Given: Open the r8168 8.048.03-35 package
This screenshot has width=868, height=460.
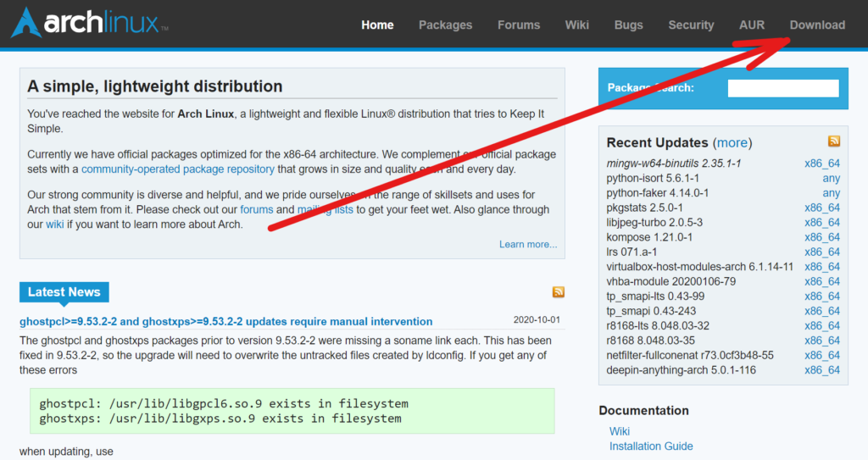Looking at the screenshot, I should 650,341.
